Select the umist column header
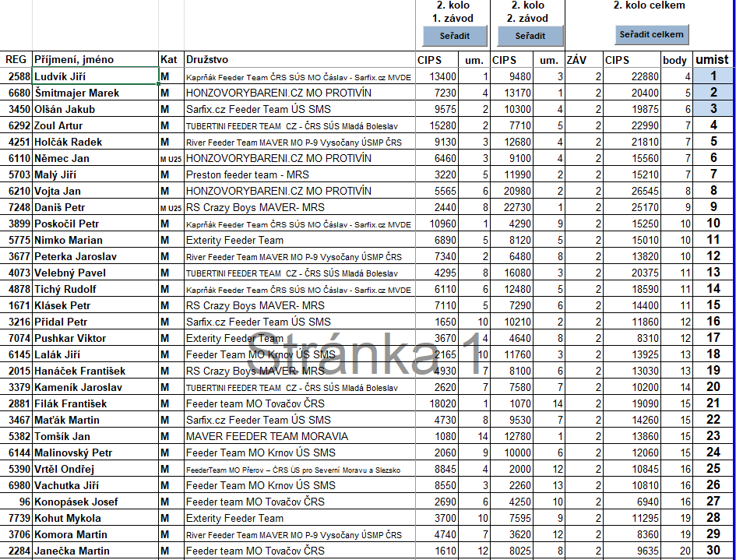 713,60
